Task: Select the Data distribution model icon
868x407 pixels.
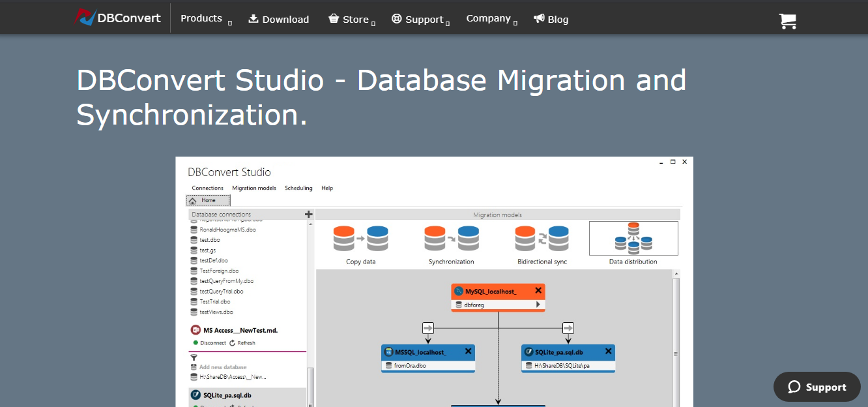Action: point(633,238)
